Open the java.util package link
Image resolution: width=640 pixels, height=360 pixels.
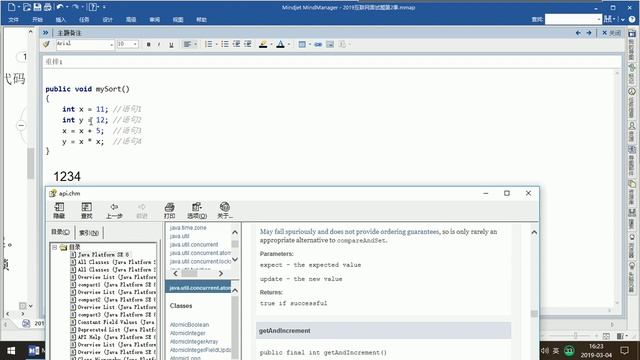point(180,236)
